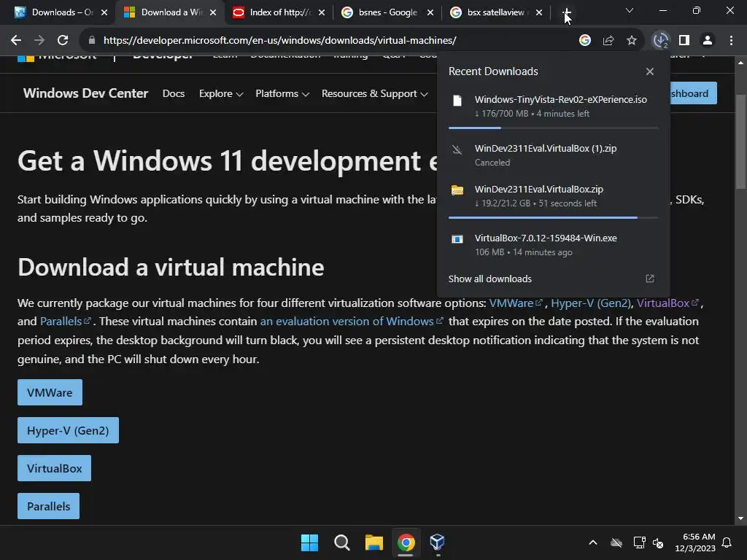Open the Chrome profile icon

pos(708,41)
